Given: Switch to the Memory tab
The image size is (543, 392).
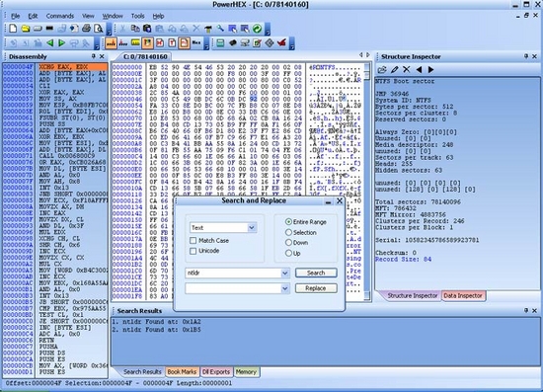Looking at the screenshot, I should coord(246,372).
